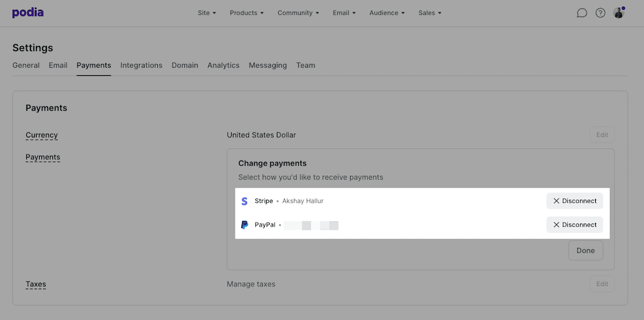Click the Manage taxes text

(251, 284)
